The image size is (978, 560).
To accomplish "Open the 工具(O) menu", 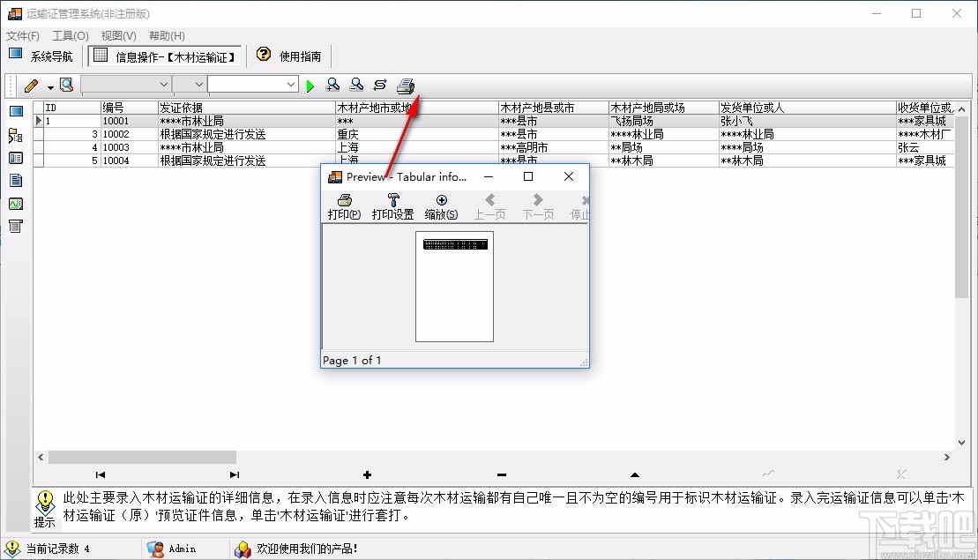I will point(70,35).
